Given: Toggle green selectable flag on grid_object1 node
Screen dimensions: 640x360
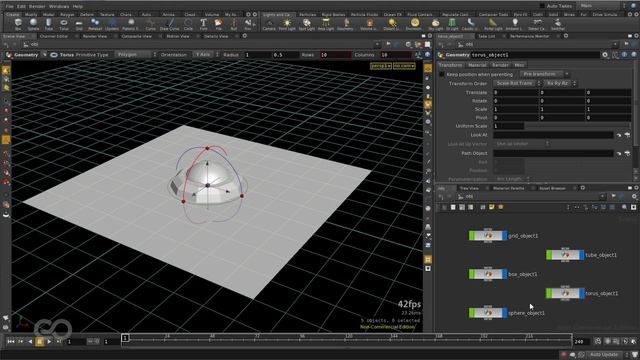Looking at the screenshot, I should click(x=471, y=236).
